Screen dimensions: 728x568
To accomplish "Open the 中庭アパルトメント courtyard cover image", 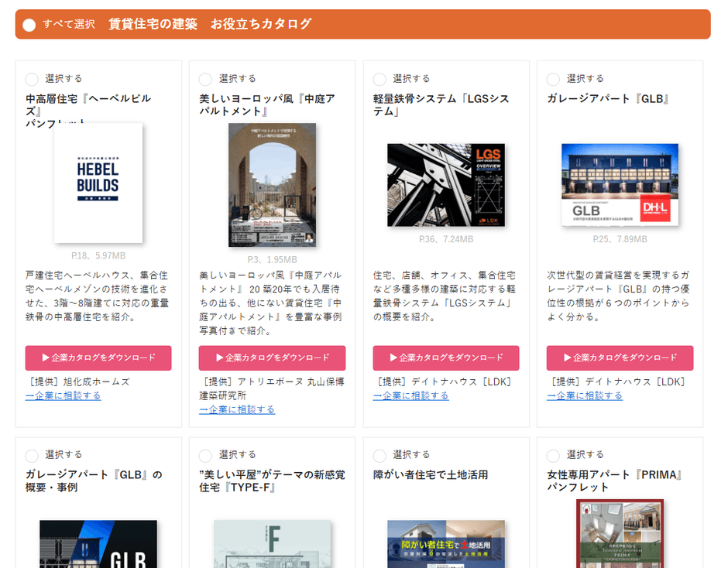I will click(272, 185).
